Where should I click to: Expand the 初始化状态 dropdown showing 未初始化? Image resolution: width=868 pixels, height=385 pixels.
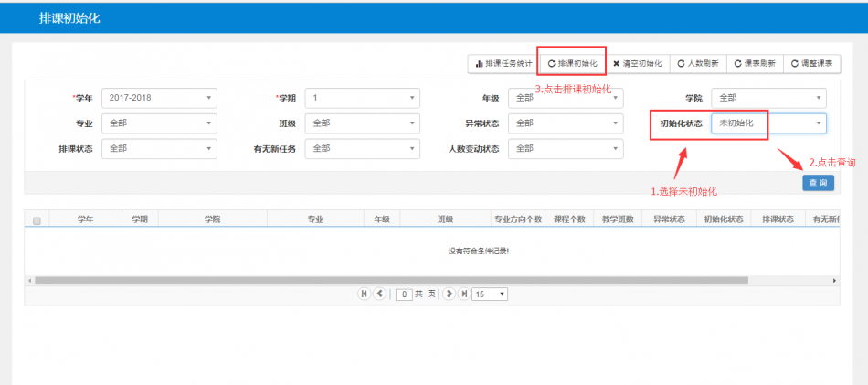[x=768, y=123]
